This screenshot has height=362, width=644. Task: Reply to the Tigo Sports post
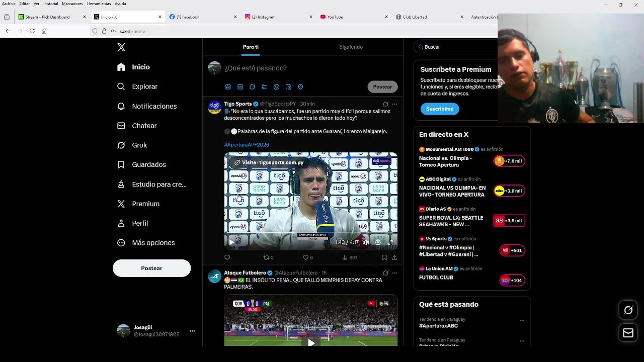tap(227, 257)
